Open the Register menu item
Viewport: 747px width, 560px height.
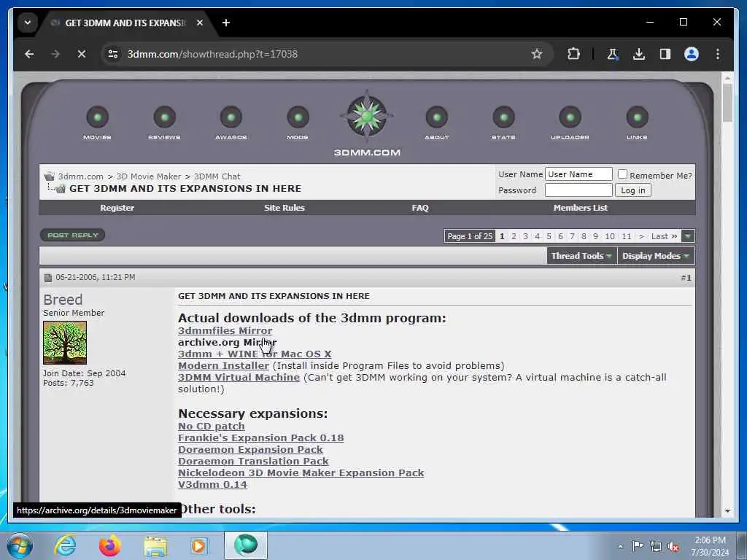[x=117, y=208]
